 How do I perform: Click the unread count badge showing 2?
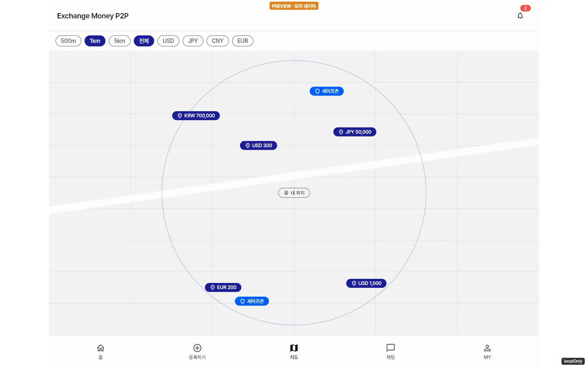[526, 8]
